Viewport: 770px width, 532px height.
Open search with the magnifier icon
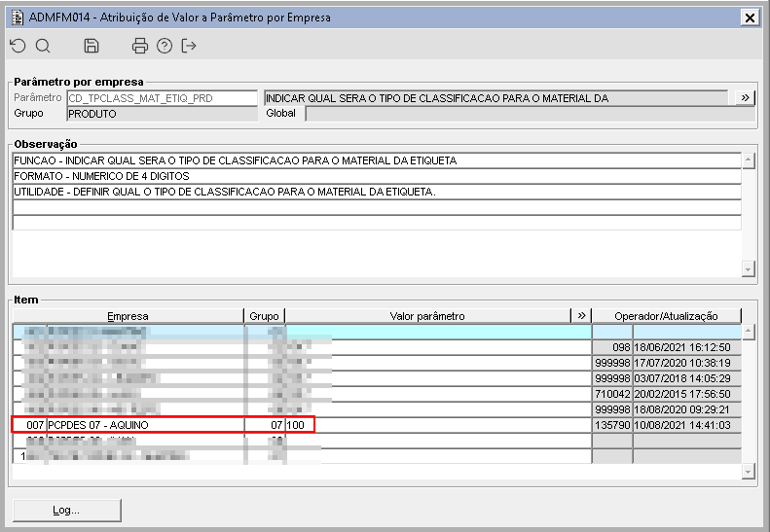click(x=43, y=46)
